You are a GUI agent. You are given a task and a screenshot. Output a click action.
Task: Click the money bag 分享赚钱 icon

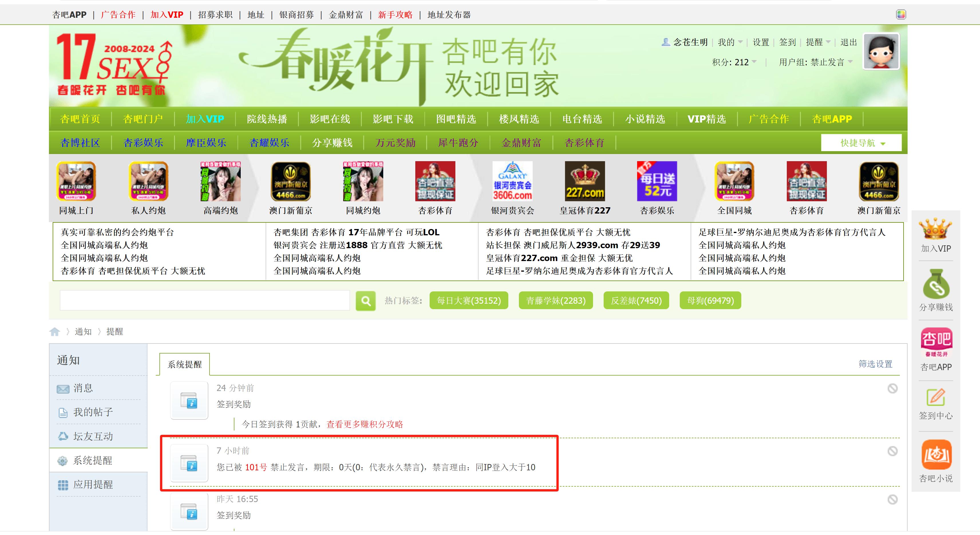tap(936, 284)
